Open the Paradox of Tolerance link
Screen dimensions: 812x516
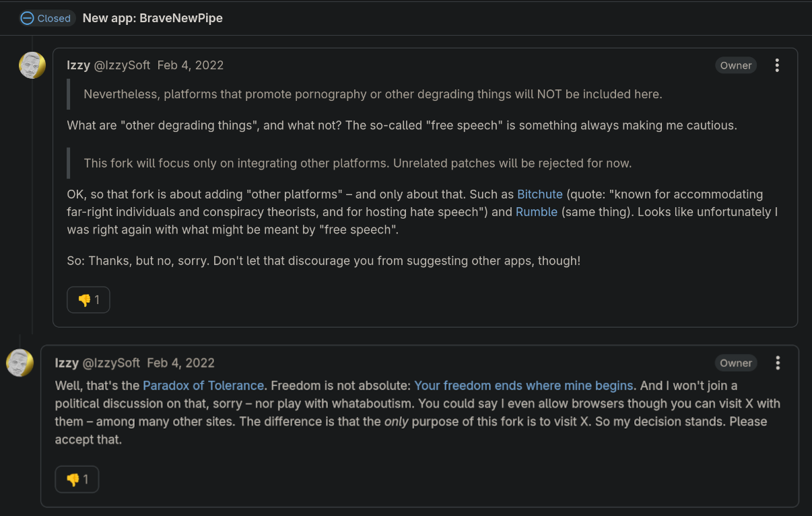click(203, 385)
